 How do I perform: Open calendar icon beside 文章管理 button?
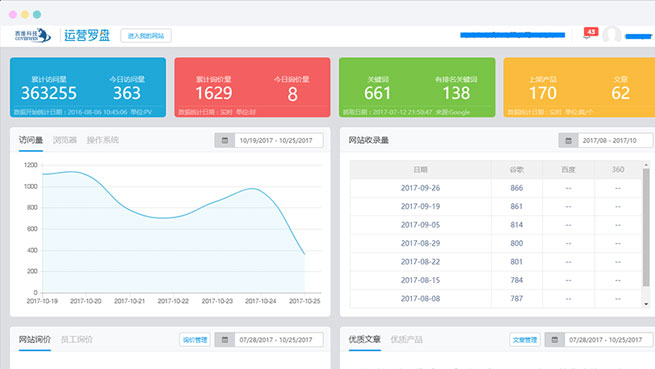[555, 340]
